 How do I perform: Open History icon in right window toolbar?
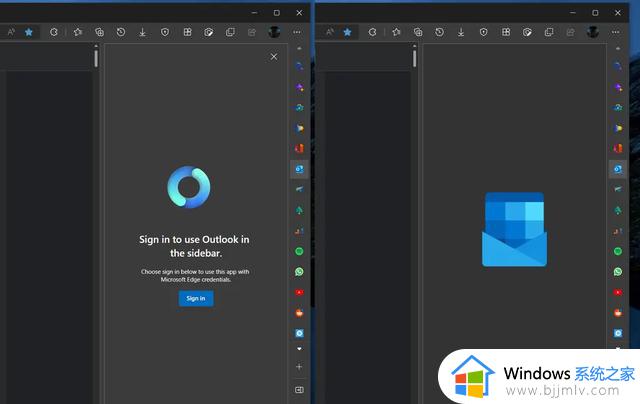tap(439, 32)
